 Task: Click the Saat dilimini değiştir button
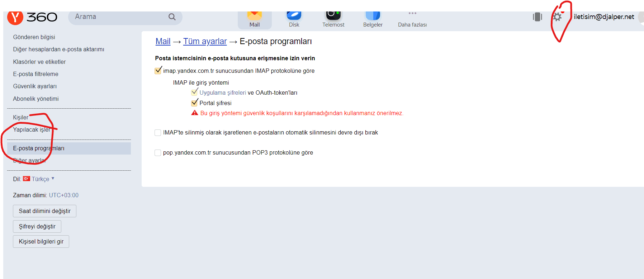[44, 211]
